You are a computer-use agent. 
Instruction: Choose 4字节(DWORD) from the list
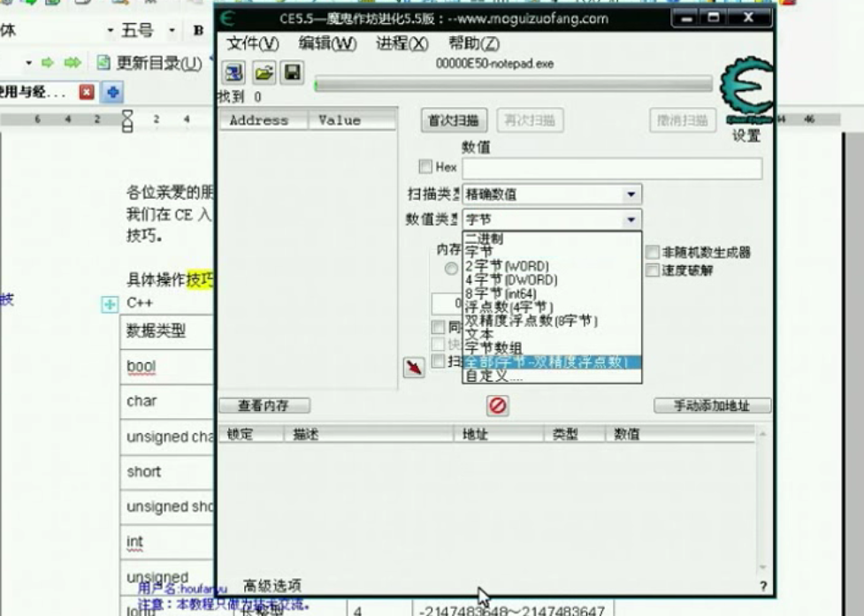pyautogui.click(x=552, y=280)
